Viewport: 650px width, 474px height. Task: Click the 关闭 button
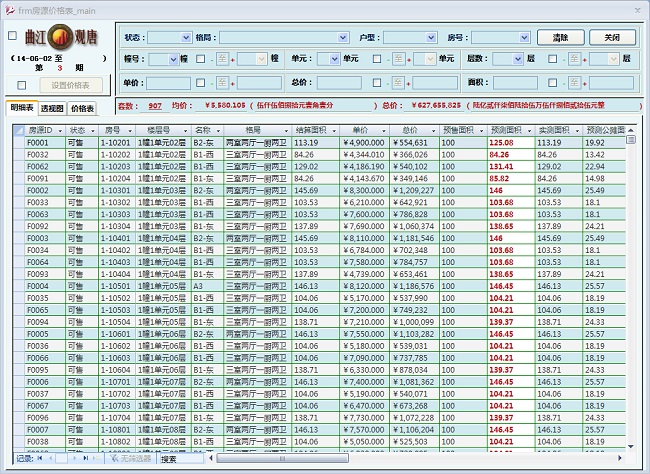point(612,38)
